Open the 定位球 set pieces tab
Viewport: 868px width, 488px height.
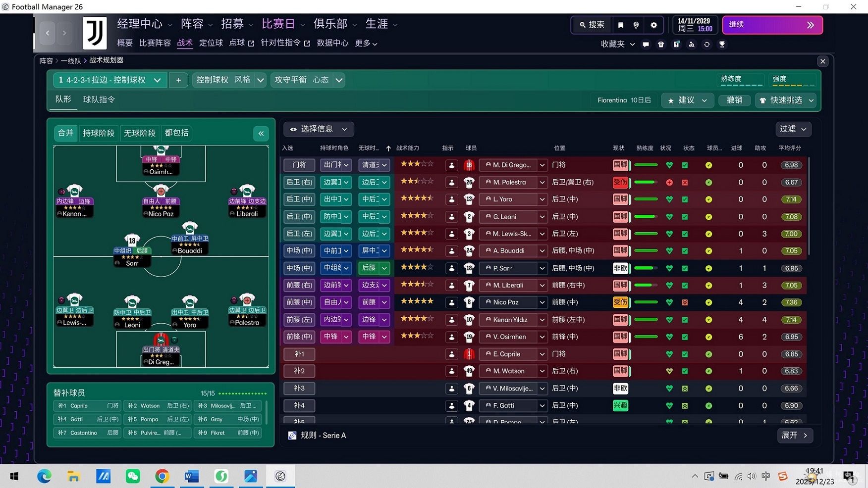211,43
